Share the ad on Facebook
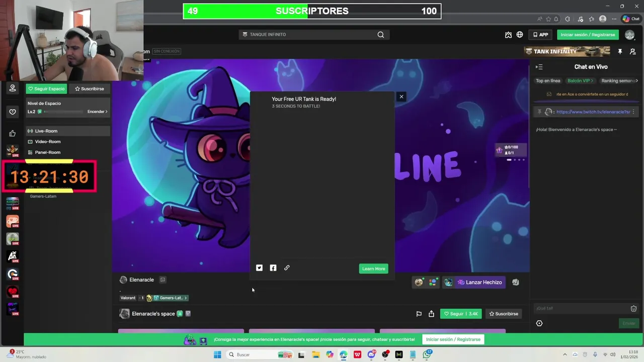This screenshot has width=644, height=362. [273, 268]
